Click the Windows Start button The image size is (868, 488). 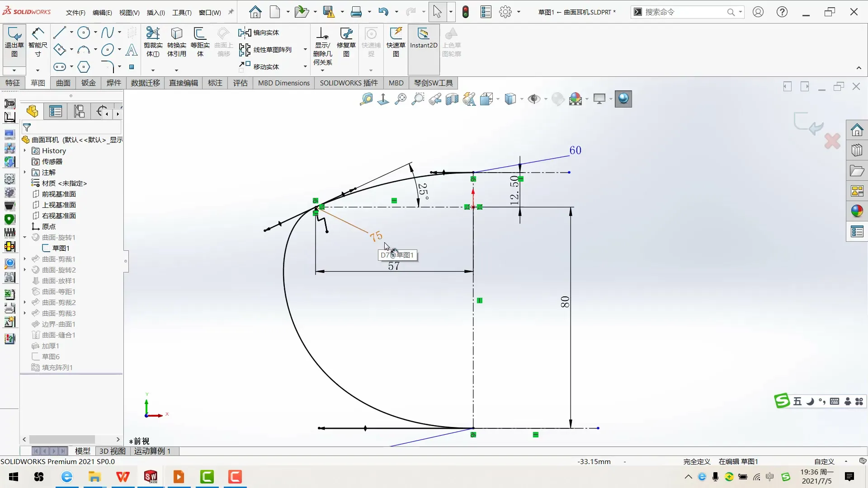coord(13,477)
